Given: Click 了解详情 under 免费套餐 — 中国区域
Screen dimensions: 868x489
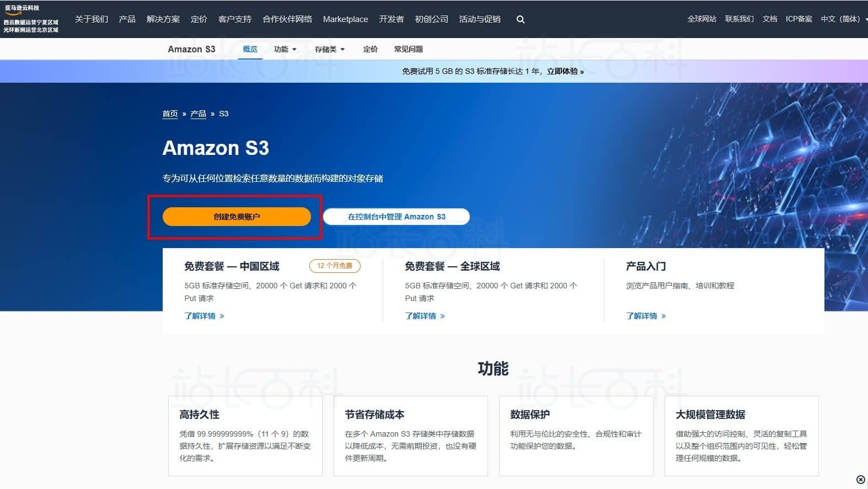Looking at the screenshot, I should tap(204, 316).
